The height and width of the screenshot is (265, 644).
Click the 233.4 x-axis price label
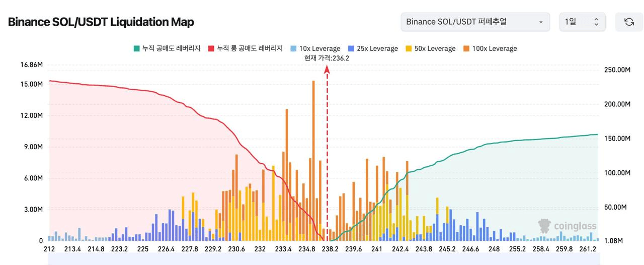(283, 249)
